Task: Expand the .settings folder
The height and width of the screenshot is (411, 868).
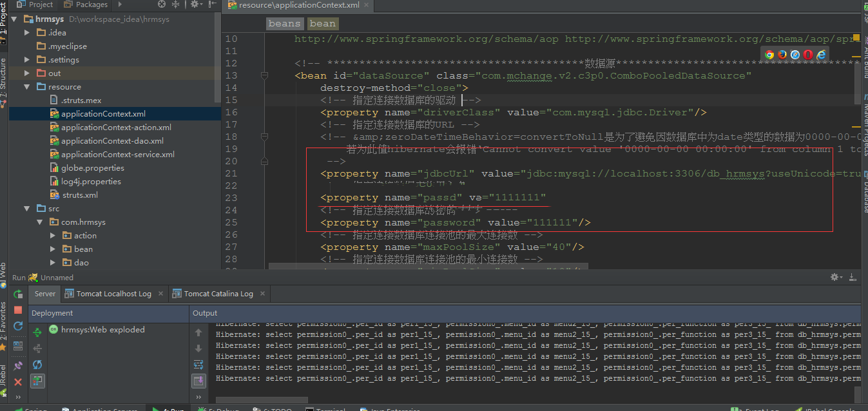Action: (27, 60)
